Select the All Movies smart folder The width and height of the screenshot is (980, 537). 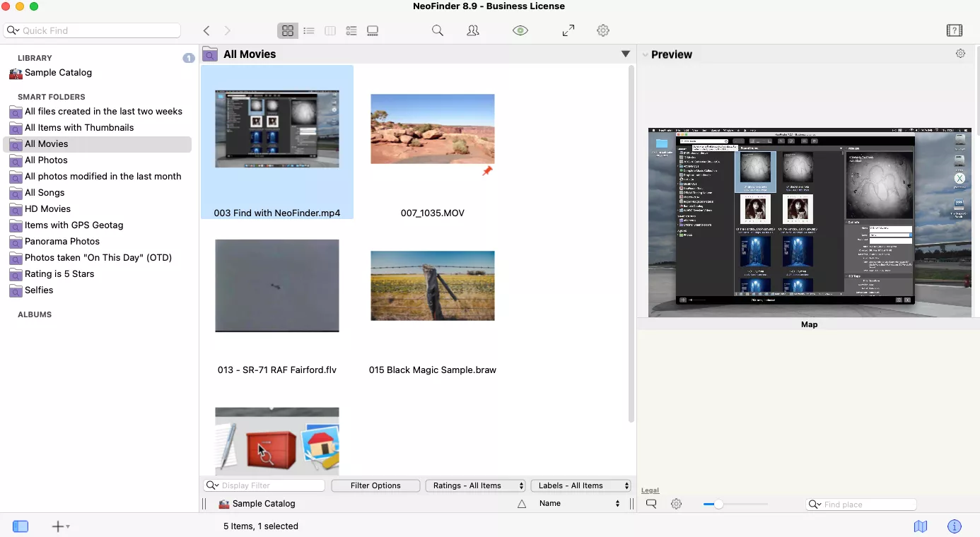pyautogui.click(x=98, y=144)
